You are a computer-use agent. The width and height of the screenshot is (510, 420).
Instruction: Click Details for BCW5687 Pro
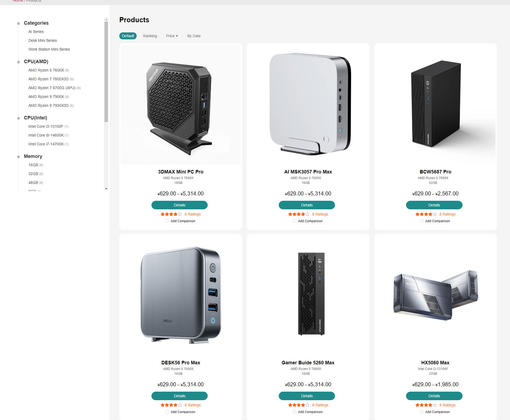434,205
